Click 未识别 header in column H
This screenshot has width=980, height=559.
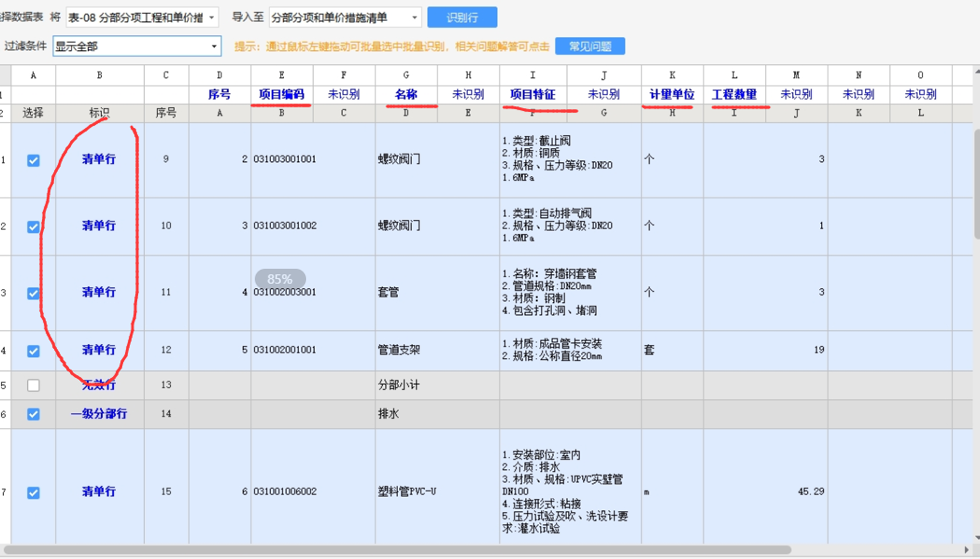coord(469,94)
